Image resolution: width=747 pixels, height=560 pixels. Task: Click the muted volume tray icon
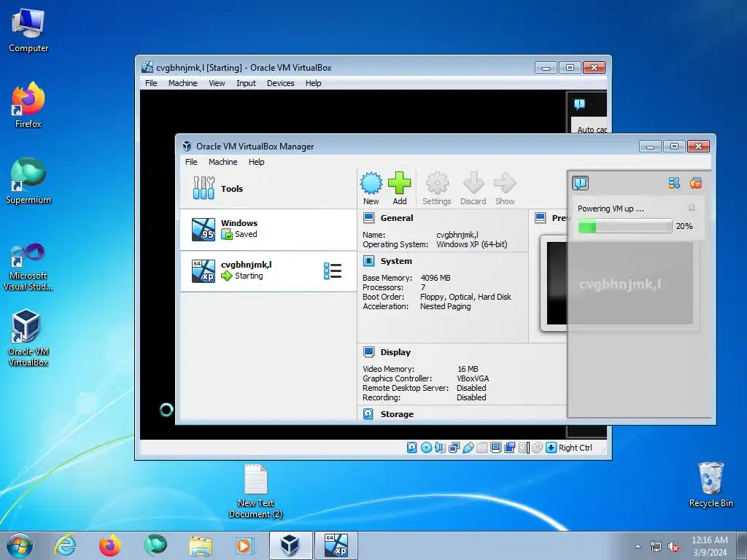click(x=673, y=547)
